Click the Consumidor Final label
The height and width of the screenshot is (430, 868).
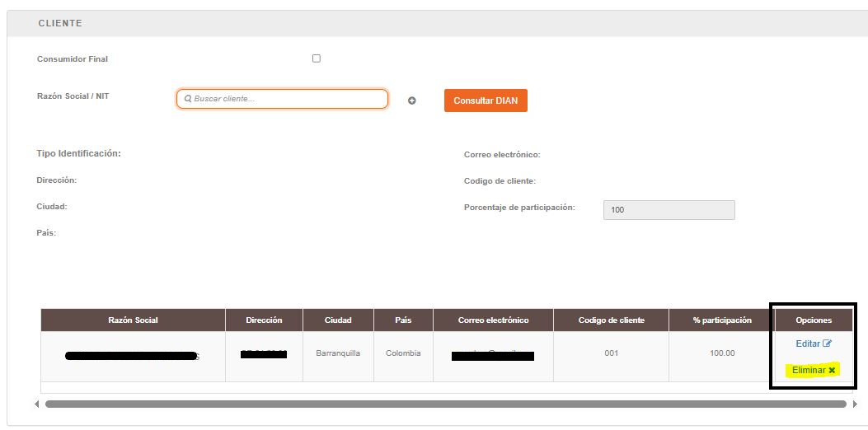pyautogui.click(x=73, y=58)
